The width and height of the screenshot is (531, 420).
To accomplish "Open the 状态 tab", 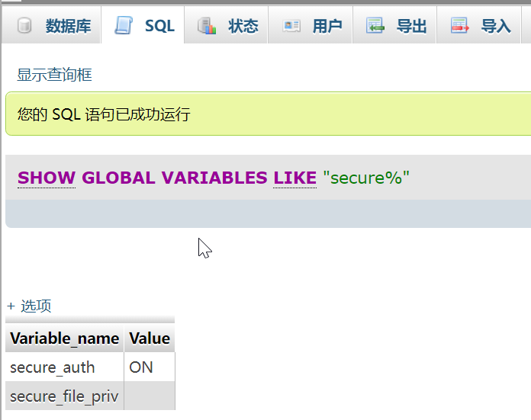I will [x=227, y=26].
